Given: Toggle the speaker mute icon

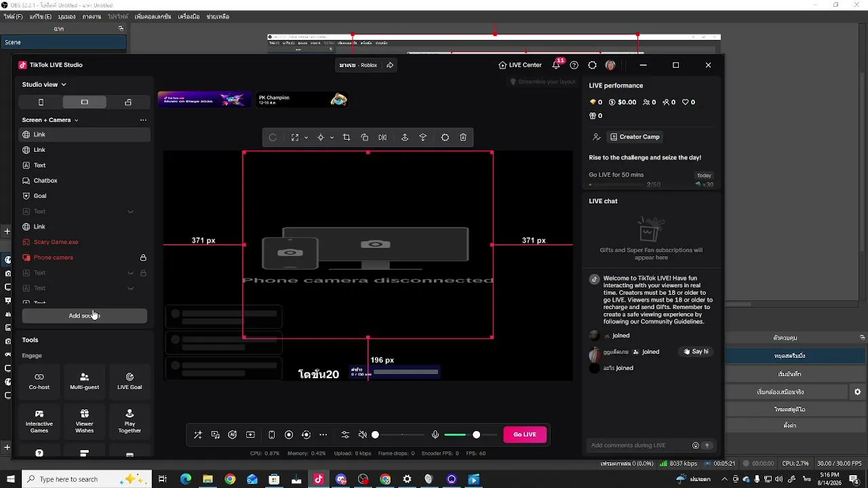Looking at the screenshot, I should pyautogui.click(x=363, y=434).
